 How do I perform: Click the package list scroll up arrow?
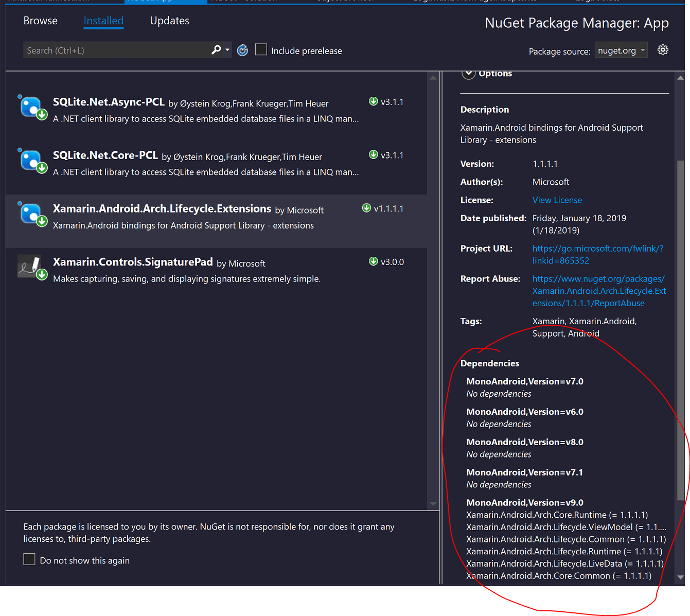pos(433,78)
